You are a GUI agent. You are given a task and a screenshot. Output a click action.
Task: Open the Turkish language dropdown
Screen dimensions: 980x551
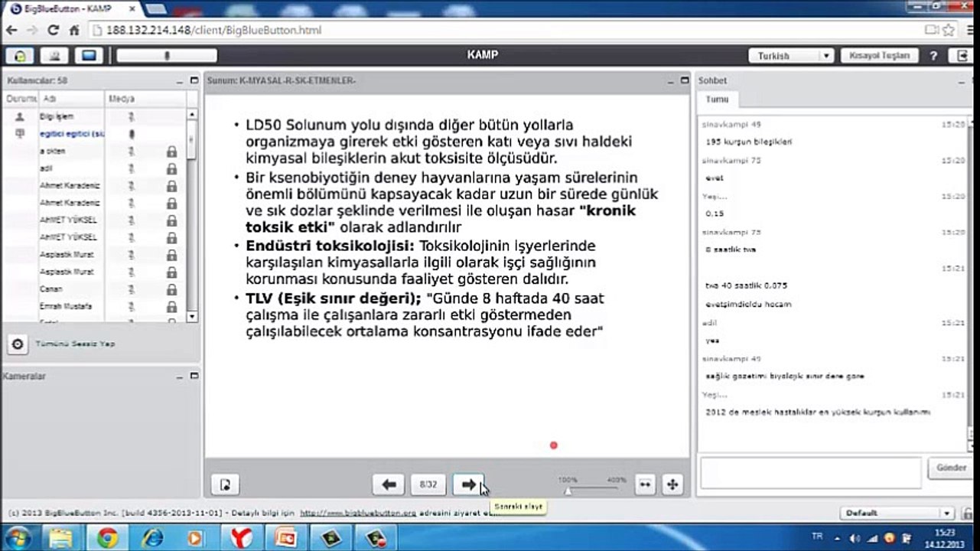point(791,56)
